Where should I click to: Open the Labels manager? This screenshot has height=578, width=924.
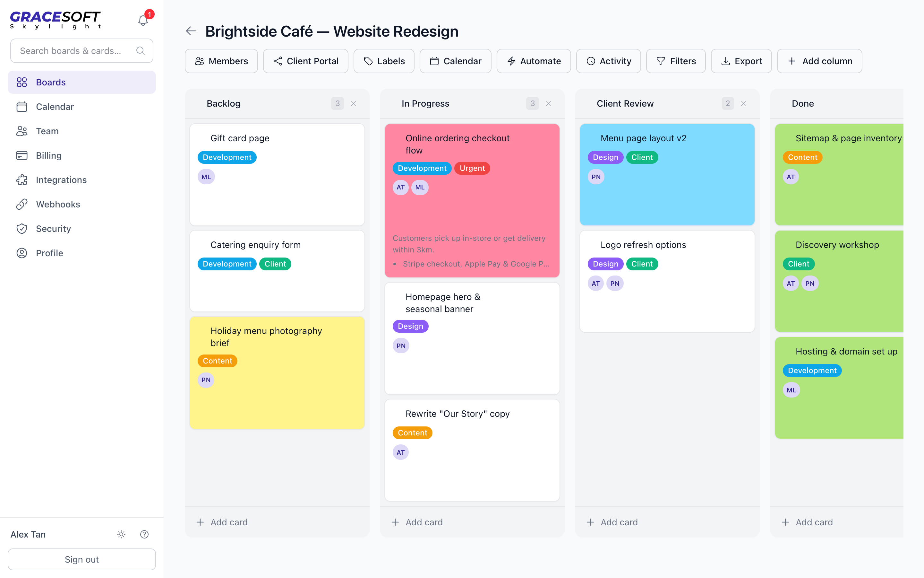tap(384, 61)
